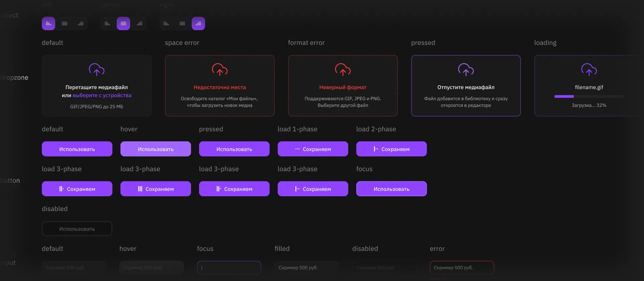This screenshot has width=644, height=281.
Task: Click the 'Сохраняем' button with three-bar loader
Action: coord(156,189)
